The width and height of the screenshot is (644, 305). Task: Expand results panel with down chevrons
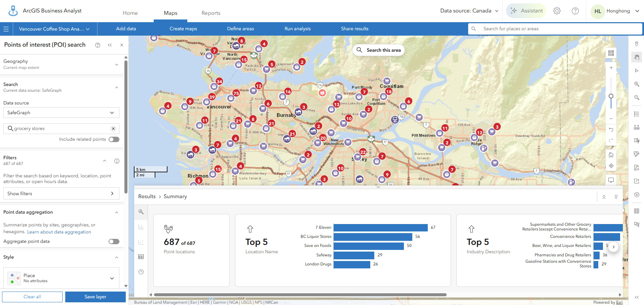(x=616, y=197)
